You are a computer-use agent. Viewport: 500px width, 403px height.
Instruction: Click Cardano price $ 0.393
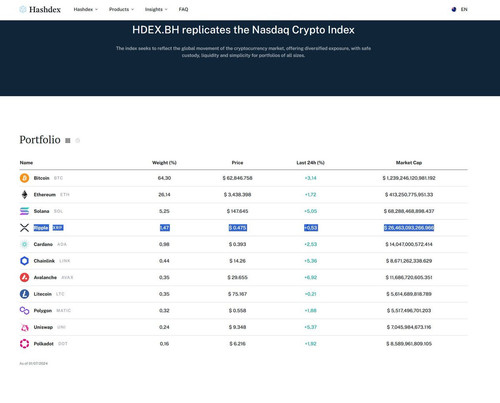(x=237, y=244)
